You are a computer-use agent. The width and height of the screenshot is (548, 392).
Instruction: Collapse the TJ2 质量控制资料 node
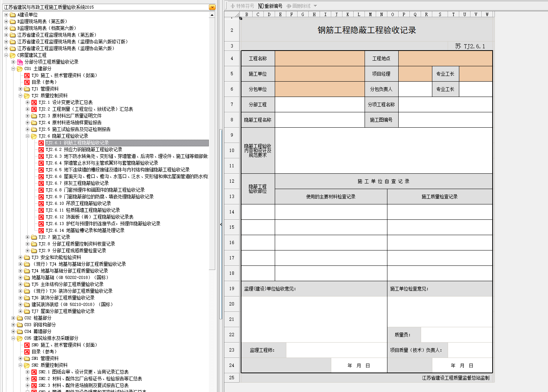tap(20, 96)
